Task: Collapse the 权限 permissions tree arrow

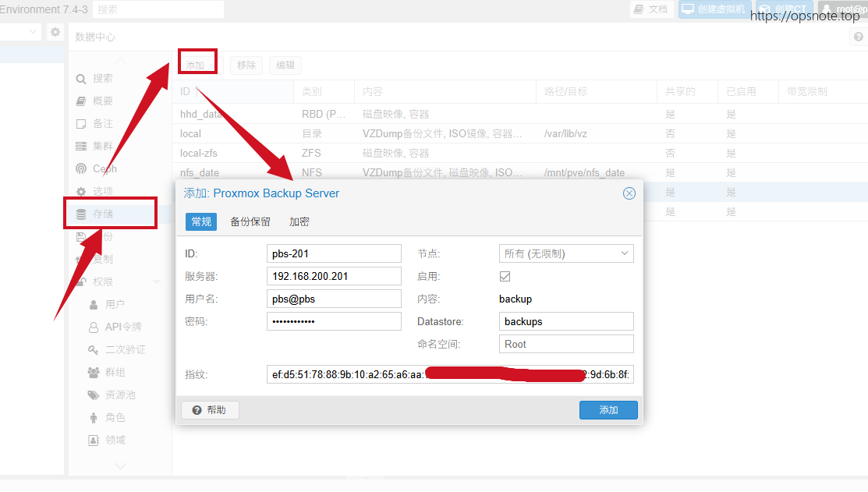Action: pyautogui.click(x=157, y=281)
